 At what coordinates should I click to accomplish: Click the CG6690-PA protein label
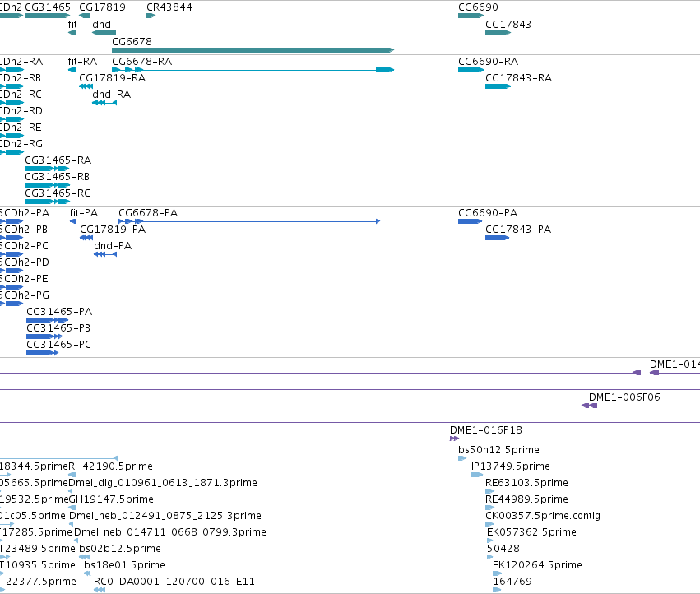coord(488,212)
